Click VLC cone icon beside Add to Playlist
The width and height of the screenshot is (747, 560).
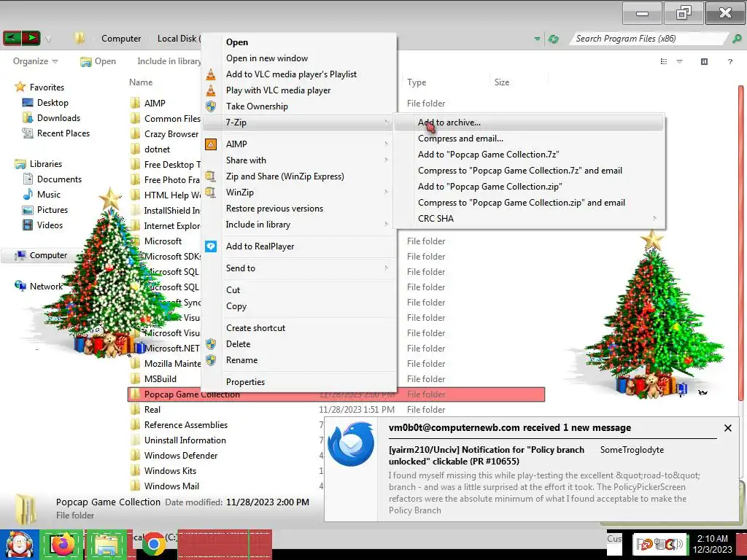[211, 74]
